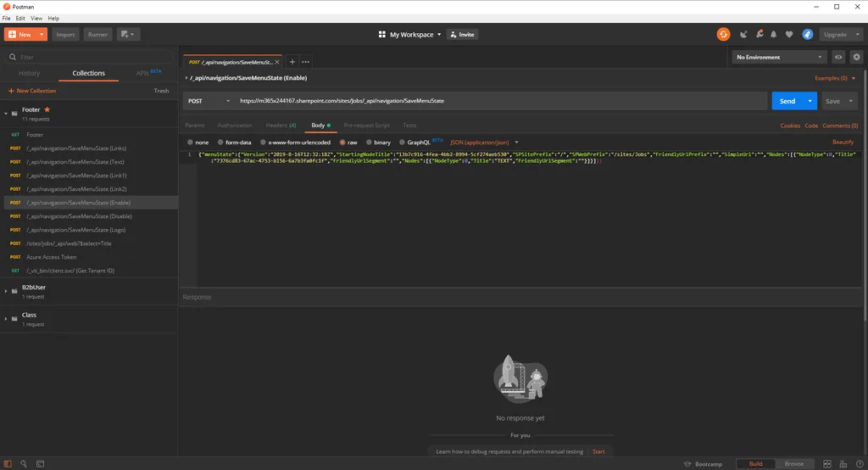Open the New button dropdown arrow
This screenshot has width=868, height=470.
42,35
